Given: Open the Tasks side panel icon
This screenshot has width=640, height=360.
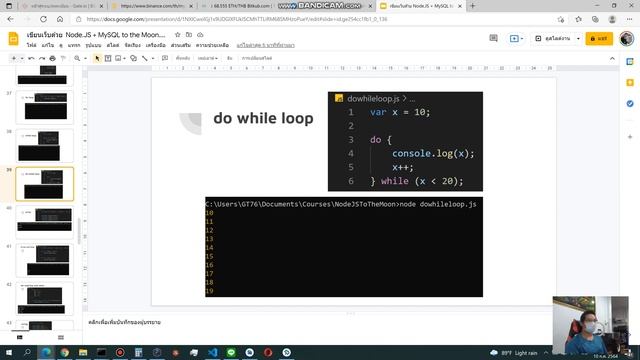Looking at the screenshot, I should (630, 104).
